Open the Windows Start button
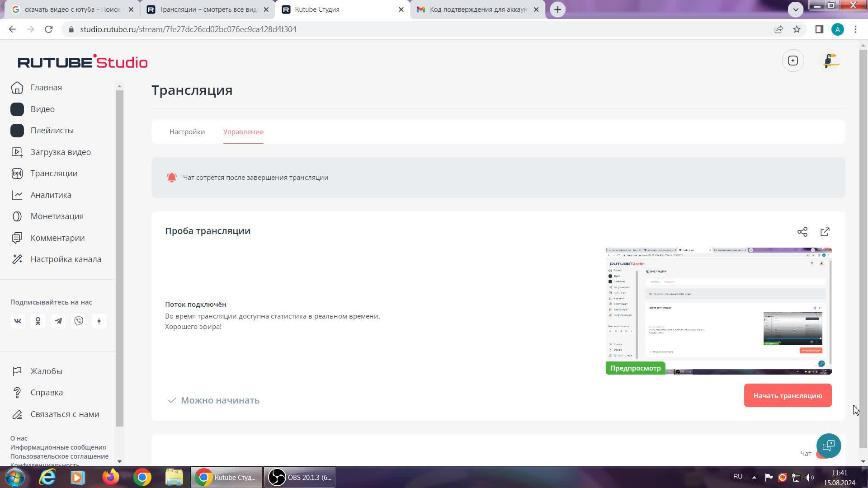The width and height of the screenshot is (868, 488). [x=14, y=477]
